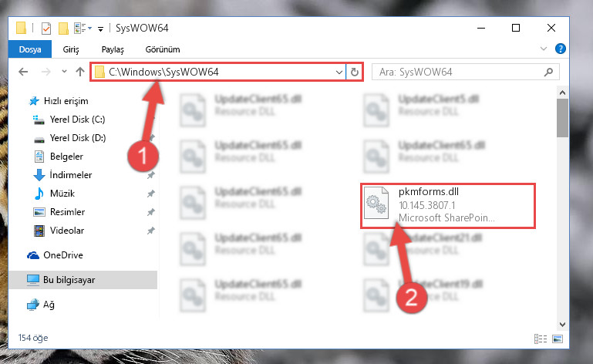593x364 pixels.
Task: Expand the ribbon with the chevron
Action: point(544,49)
